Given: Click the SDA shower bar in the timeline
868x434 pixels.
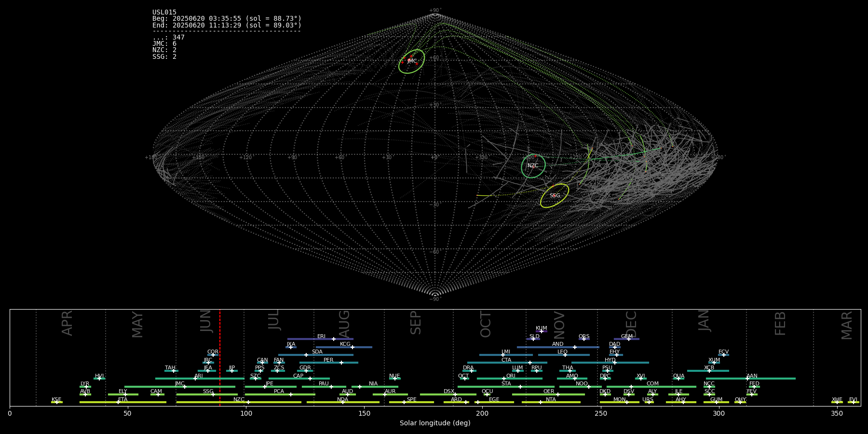Looking at the screenshot, I should tap(316, 355).
